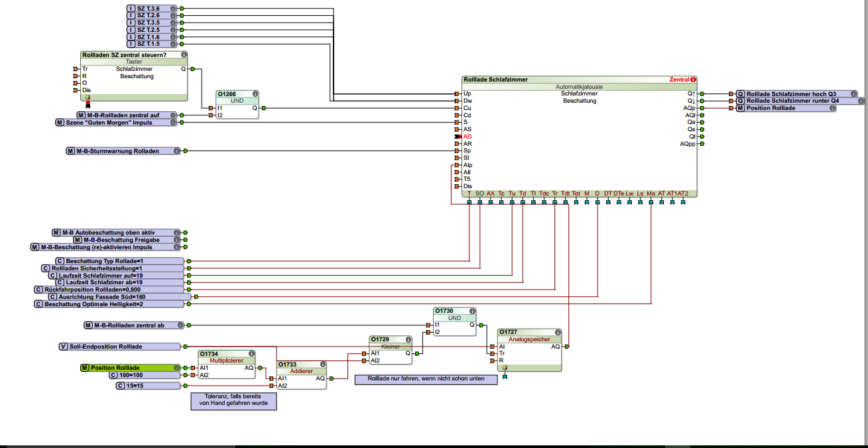Click the info icon on Analogspeicher block O1727
The width and height of the screenshot is (868, 448).
click(558, 331)
